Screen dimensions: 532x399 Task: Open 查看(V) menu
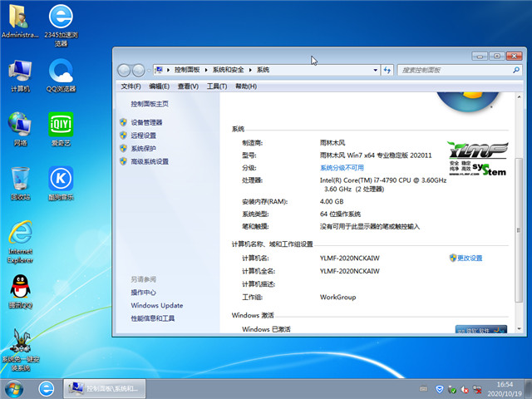(188, 86)
